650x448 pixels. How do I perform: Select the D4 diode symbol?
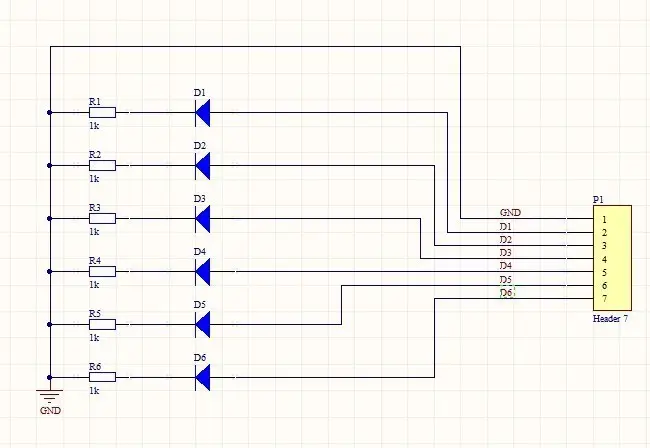[203, 272]
